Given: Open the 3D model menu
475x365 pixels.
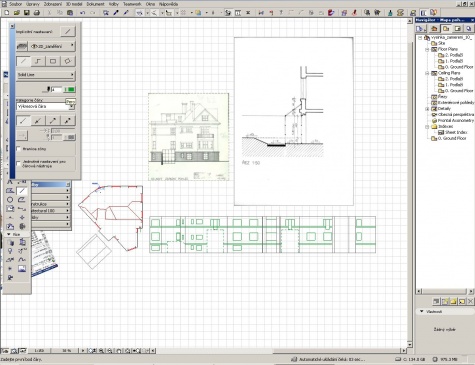Looking at the screenshot, I should 74,4.
